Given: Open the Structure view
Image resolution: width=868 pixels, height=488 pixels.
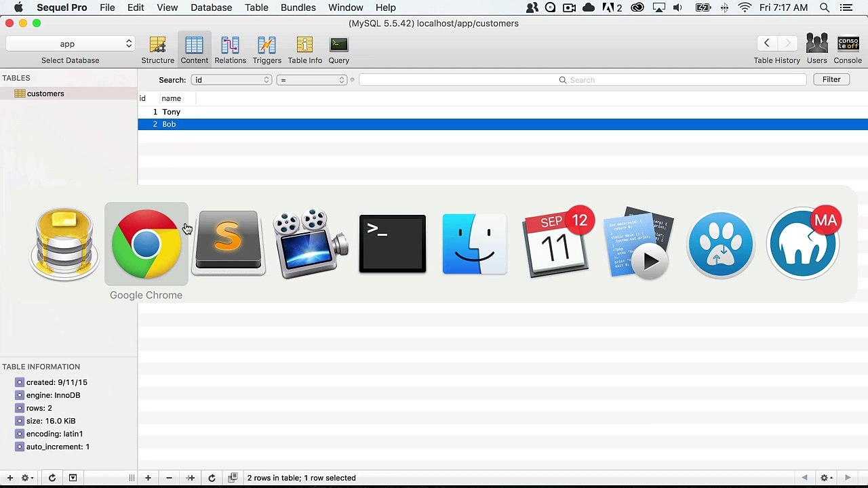Looking at the screenshot, I should pyautogui.click(x=157, y=49).
